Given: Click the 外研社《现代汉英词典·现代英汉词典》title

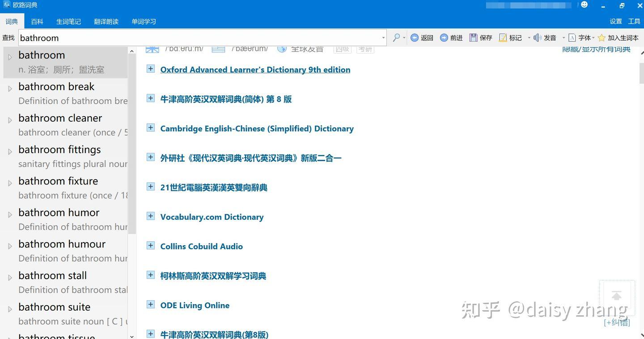Looking at the screenshot, I should (x=251, y=158).
